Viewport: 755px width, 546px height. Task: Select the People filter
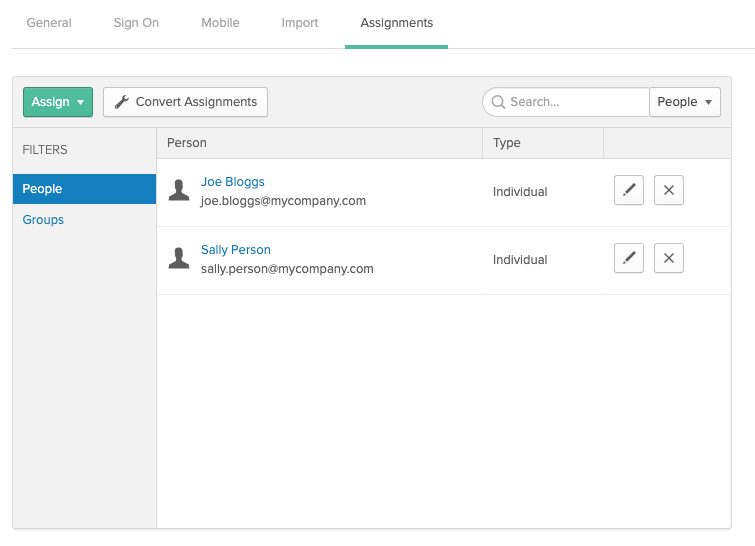tap(84, 189)
